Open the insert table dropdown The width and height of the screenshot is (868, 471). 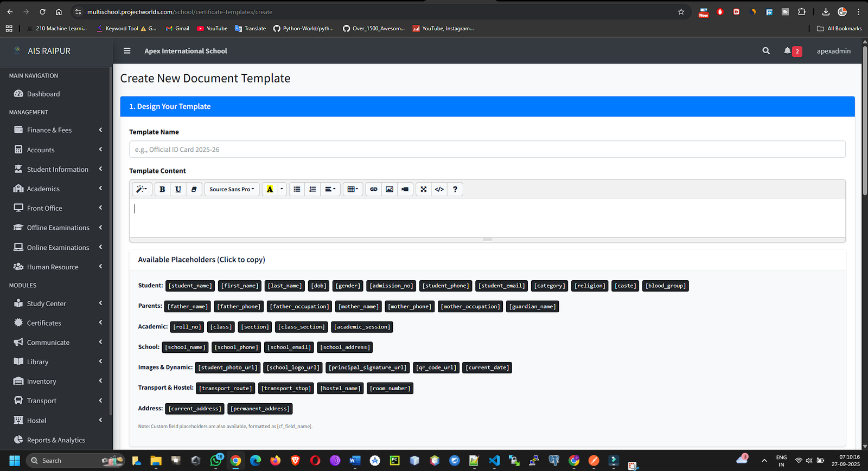click(x=353, y=189)
